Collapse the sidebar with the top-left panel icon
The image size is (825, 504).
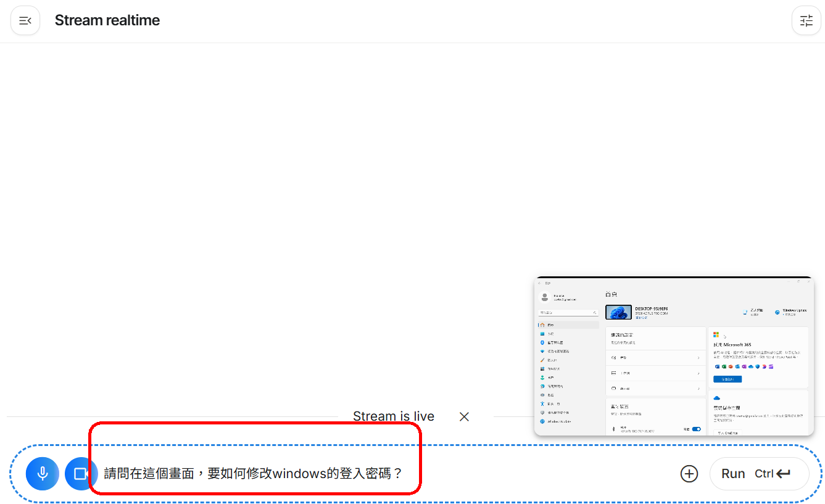(x=25, y=20)
